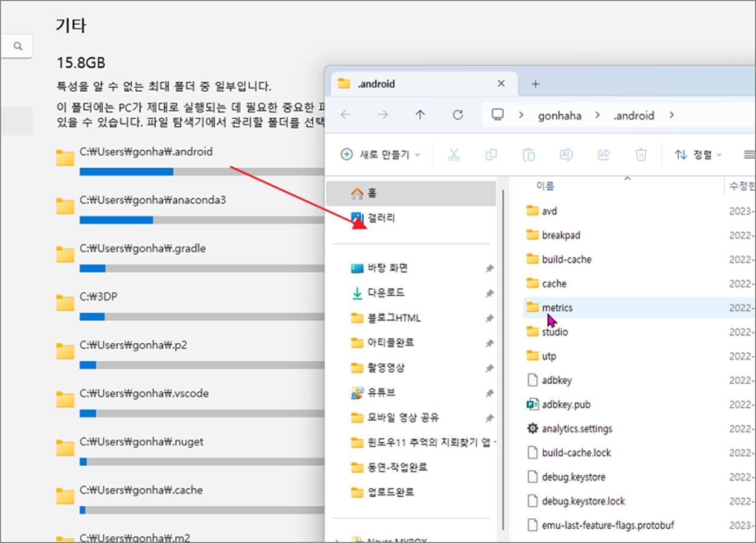Click the PC monitor icon in address bar
The width and height of the screenshot is (756, 543).
[x=498, y=115]
